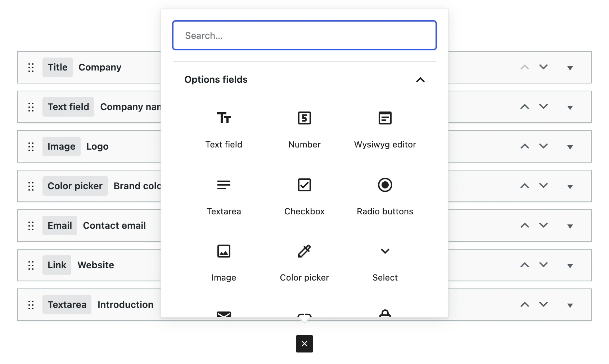Click the envelope email field icon
Screen dimensions: 609x364
click(x=224, y=314)
